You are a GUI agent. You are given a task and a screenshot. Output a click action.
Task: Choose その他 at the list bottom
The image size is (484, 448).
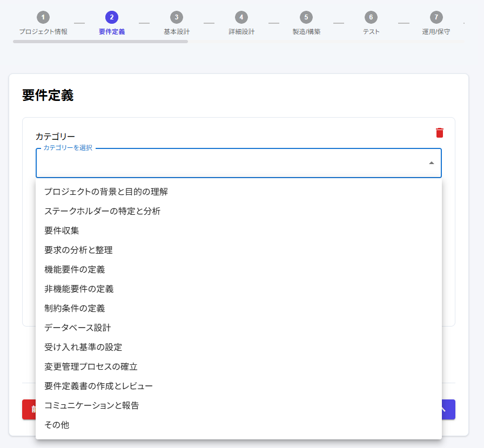57,425
